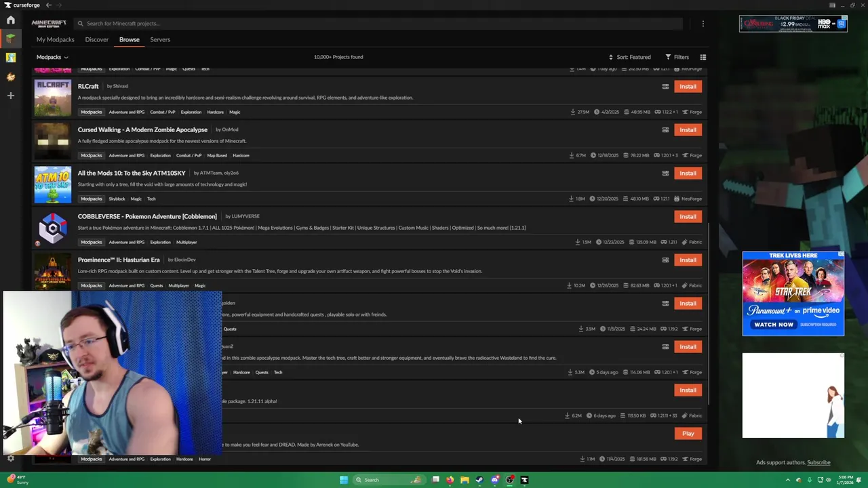Viewport: 868px width, 488px height.
Task: Open the three-dot options menu
Action: (x=703, y=23)
